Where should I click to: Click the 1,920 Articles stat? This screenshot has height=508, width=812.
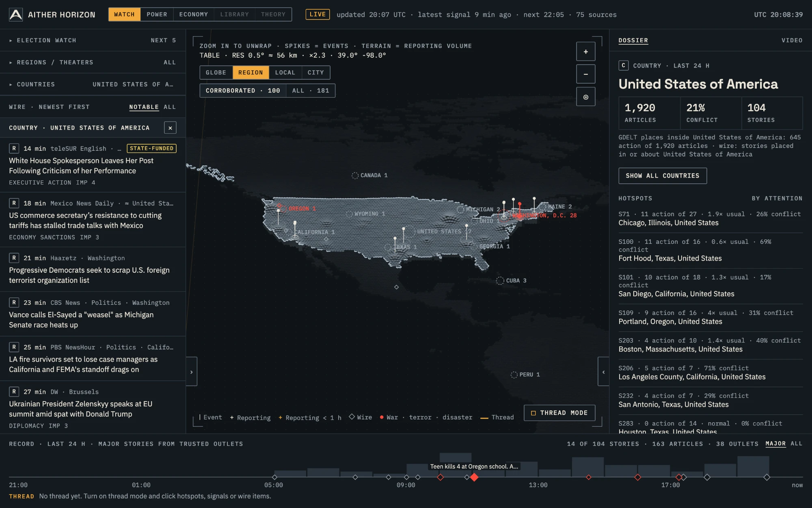(x=649, y=113)
